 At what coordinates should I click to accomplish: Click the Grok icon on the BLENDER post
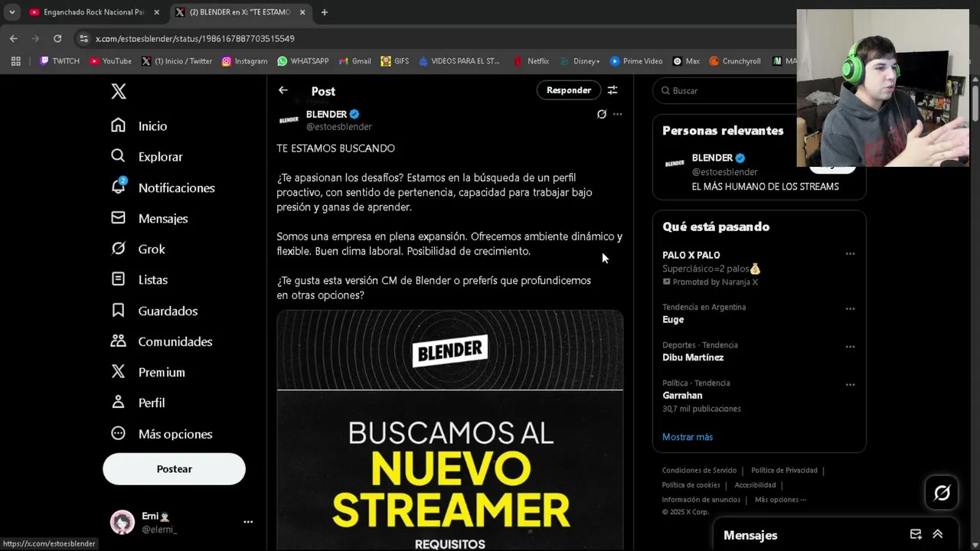pyautogui.click(x=602, y=114)
